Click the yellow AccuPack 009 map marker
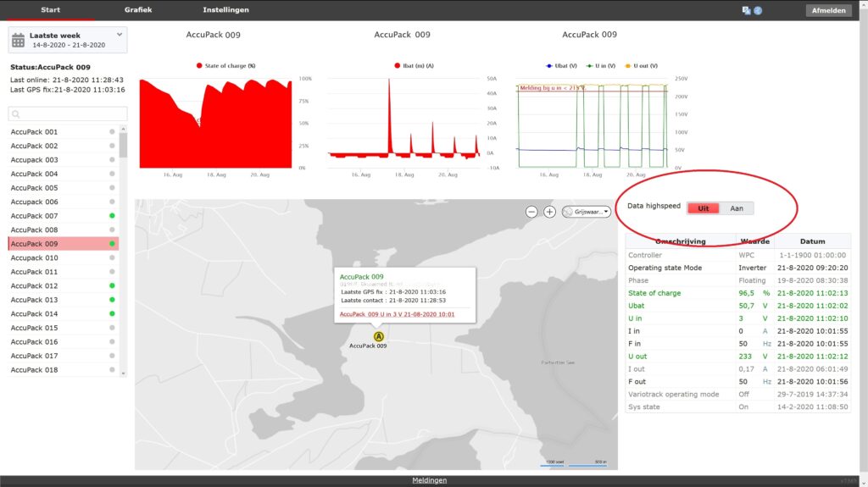The image size is (868, 487). [379, 336]
